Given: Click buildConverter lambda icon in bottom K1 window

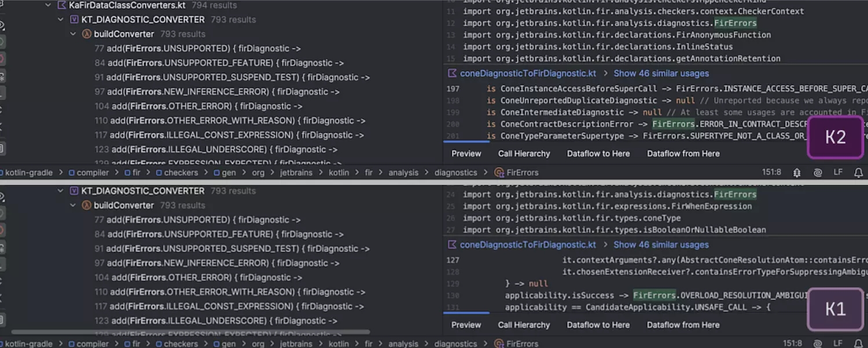Looking at the screenshot, I should [87, 205].
